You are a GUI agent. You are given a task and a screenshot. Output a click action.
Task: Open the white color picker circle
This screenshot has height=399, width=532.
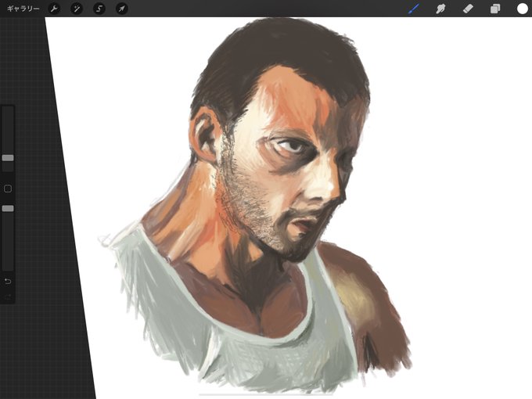click(x=522, y=9)
